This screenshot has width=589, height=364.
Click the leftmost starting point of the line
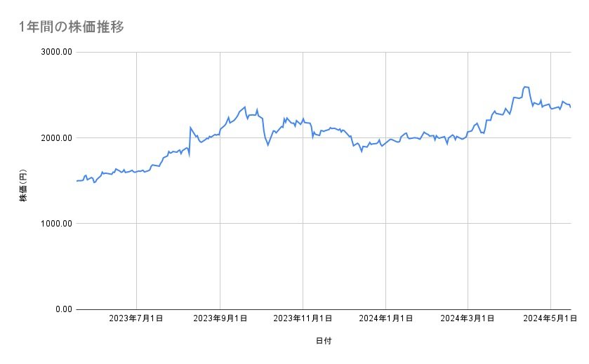[x=77, y=181]
